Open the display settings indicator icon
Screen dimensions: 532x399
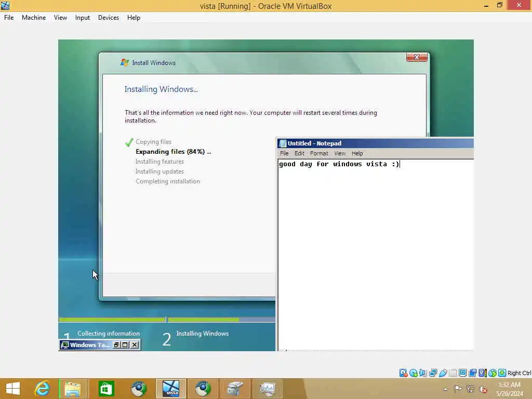point(462,373)
